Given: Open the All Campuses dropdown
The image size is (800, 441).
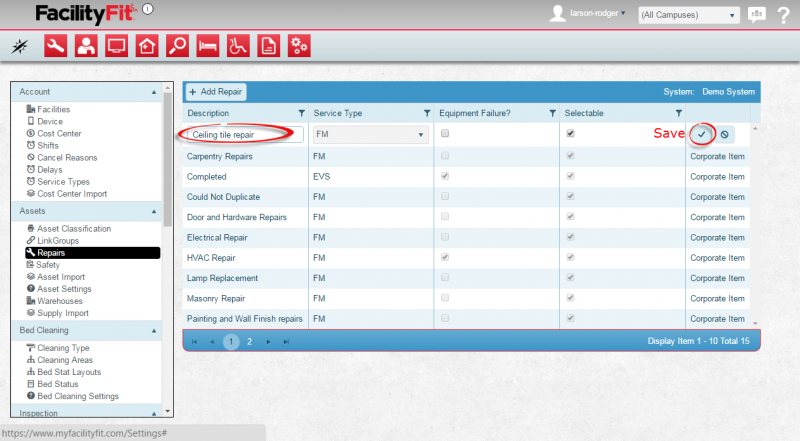Looking at the screenshot, I should [689, 15].
